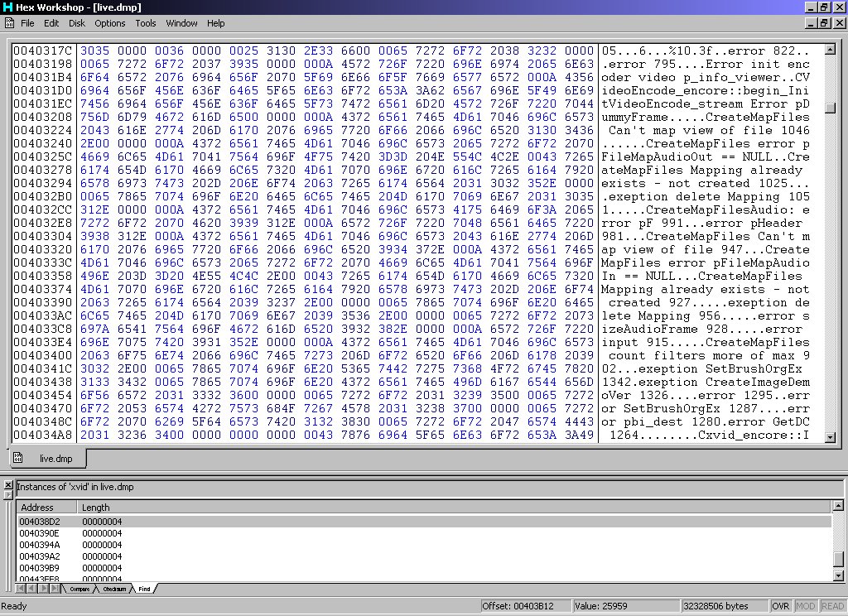The image size is (848, 616).
Task: Open the Window menu
Action: click(x=181, y=23)
